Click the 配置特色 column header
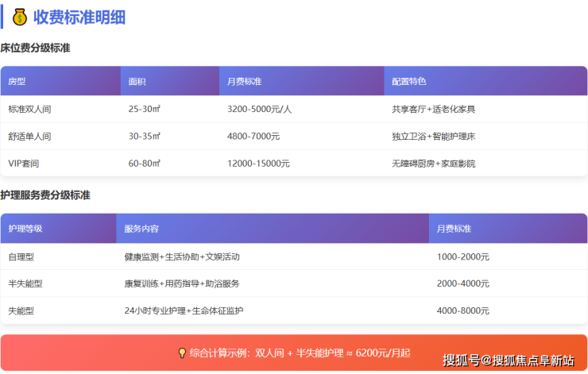Screen dimensions: 588x374 click(x=409, y=82)
